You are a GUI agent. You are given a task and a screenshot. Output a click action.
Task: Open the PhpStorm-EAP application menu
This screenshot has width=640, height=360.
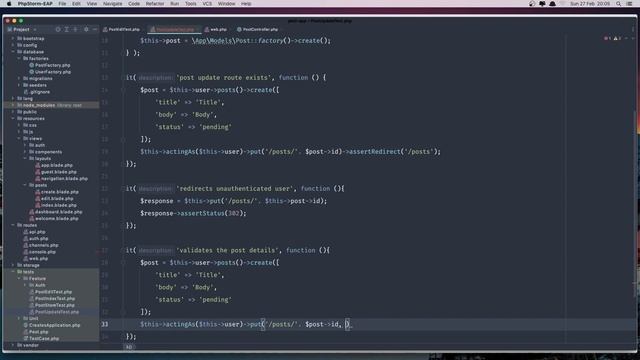click(35, 4)
